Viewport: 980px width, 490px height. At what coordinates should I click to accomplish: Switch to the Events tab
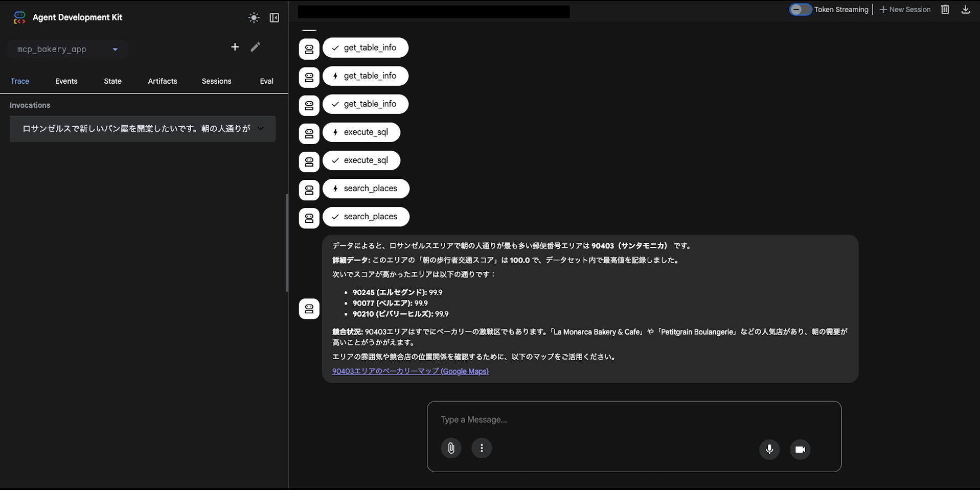point(66,81)
